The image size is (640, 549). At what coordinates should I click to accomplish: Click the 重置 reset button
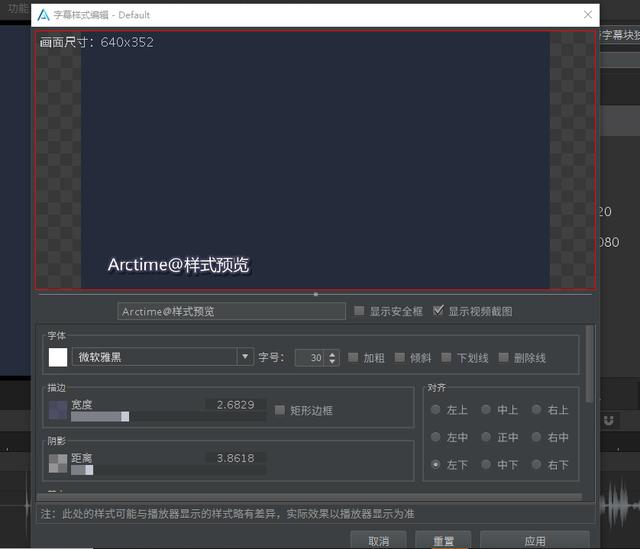tap(443, 540)
